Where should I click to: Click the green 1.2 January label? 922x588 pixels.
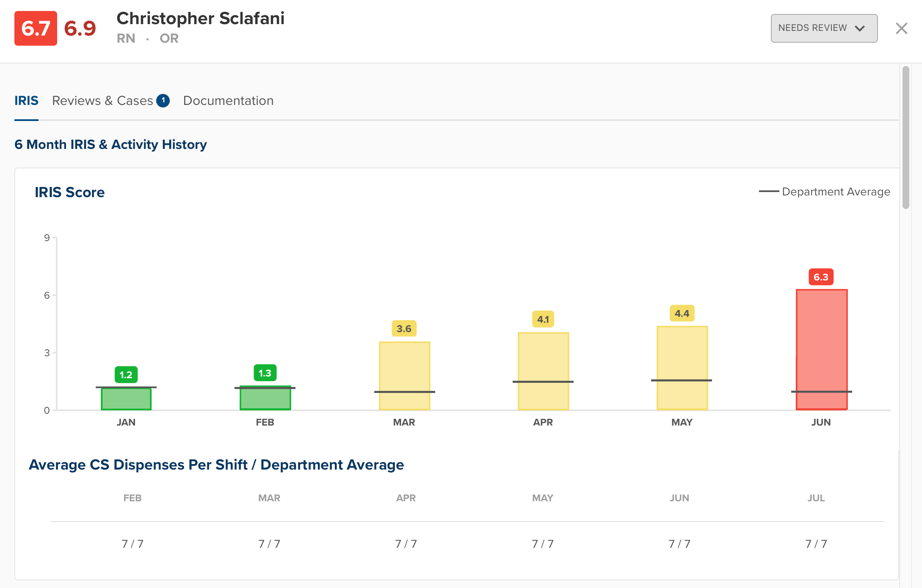coord(126,375)
